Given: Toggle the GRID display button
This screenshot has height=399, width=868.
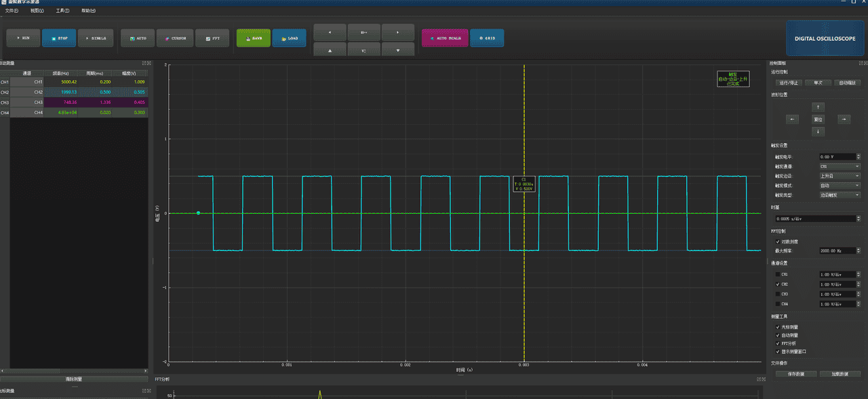Looking at the screenshot, I should [x=486, y=38].
